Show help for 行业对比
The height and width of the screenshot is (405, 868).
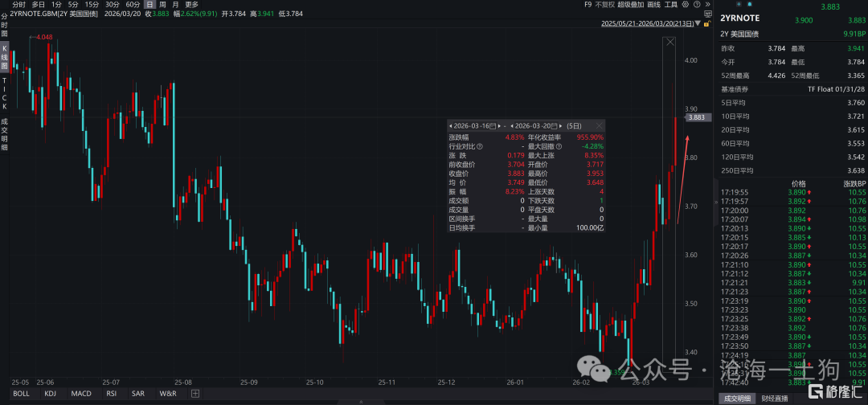coord(479,146)
